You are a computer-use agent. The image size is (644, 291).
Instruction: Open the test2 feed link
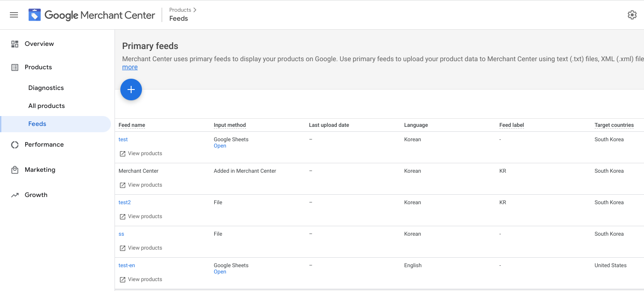coord(124,202)
